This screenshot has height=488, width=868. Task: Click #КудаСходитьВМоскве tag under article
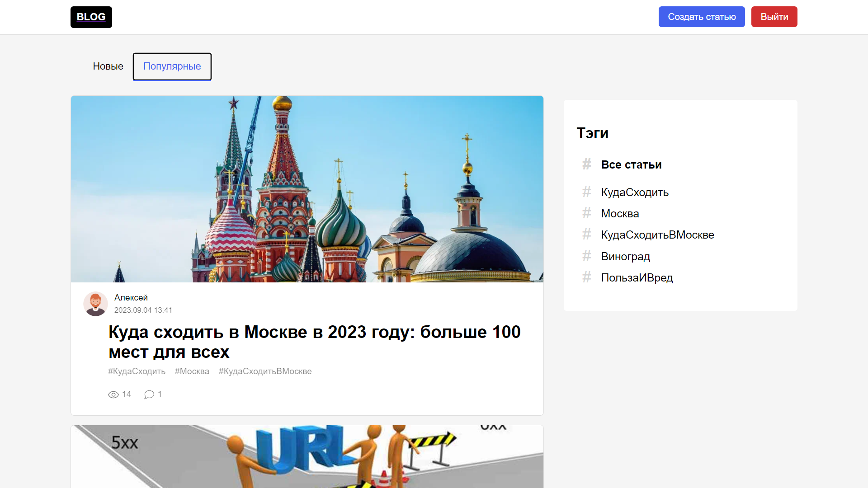pos(265,371)
